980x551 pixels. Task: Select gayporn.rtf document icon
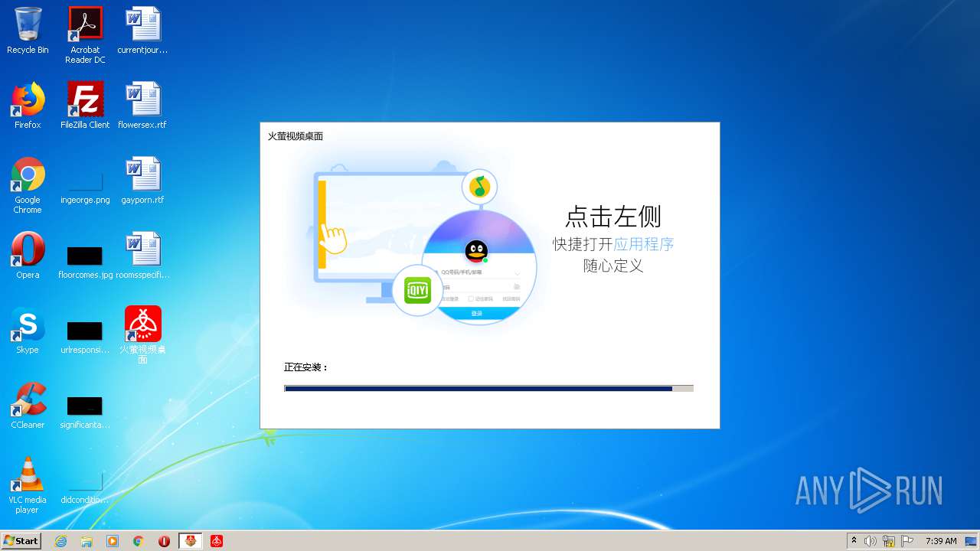(x=142, y=181)
